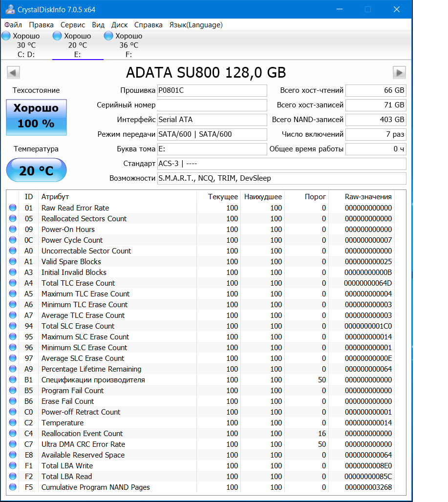Screen dimensions: 448x502
Task: Go to previous disk with left arrow
Action: point(14,72)
